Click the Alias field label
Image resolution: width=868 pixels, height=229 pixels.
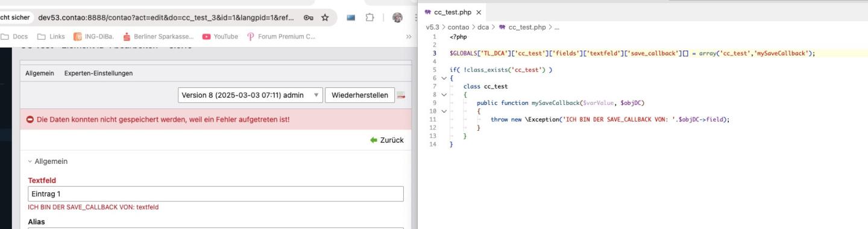(36, 222)
